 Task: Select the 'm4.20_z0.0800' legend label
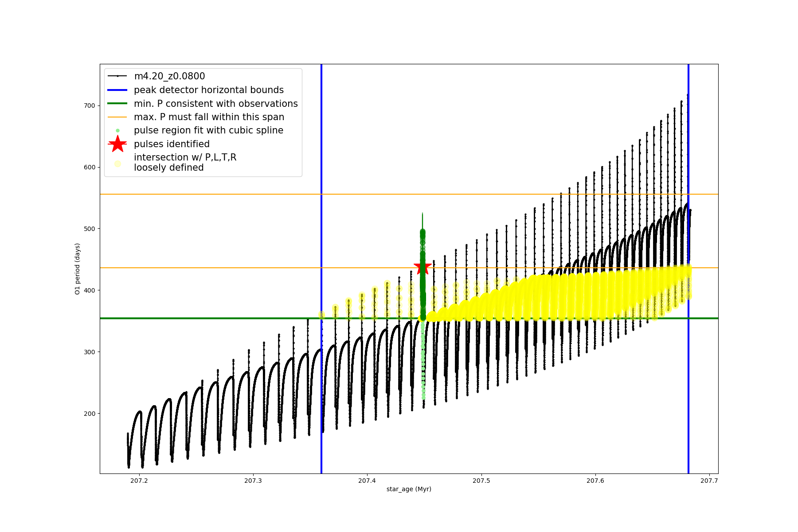click(169, 76)
